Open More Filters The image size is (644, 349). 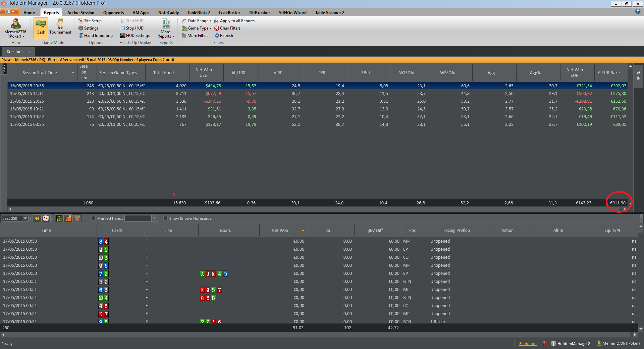195,36
